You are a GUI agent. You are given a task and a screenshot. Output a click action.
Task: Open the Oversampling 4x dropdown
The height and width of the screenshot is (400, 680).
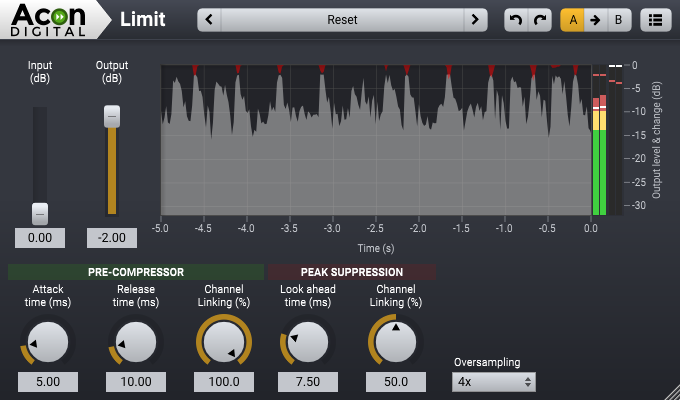point(494,382)
